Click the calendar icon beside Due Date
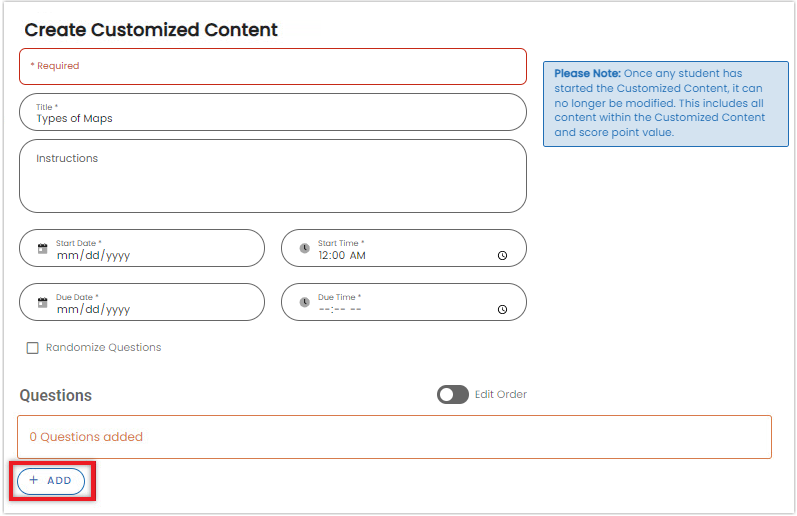 tap(42, 302)
